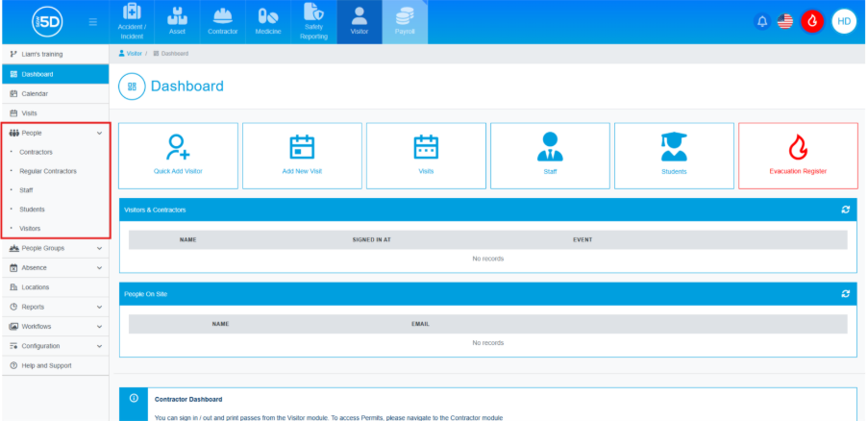The image size is (868, 421).
Task: Open the Evacuation Register tile
Action: click(x=798, y=155)
